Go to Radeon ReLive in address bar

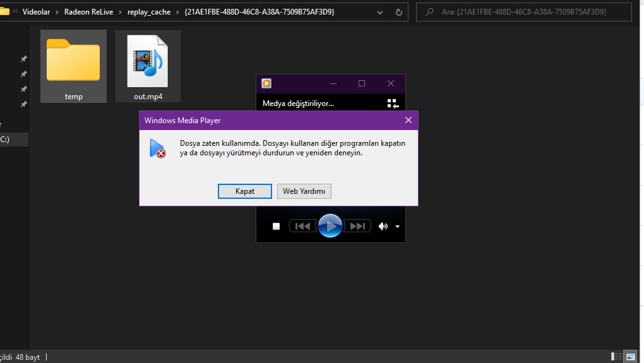(x=89, y=12)
